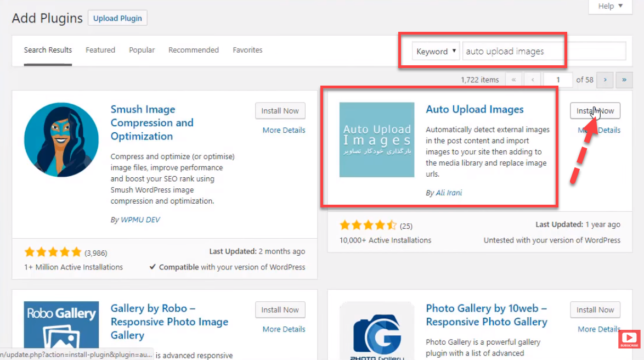Visit author WPMU DEV link
Viewport: 644px width, 360px height.
pos(140,220)
